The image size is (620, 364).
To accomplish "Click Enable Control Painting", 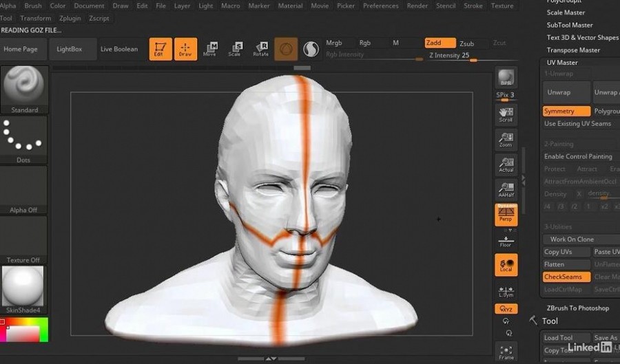I will pyautogui.click(x=578, y=156).
